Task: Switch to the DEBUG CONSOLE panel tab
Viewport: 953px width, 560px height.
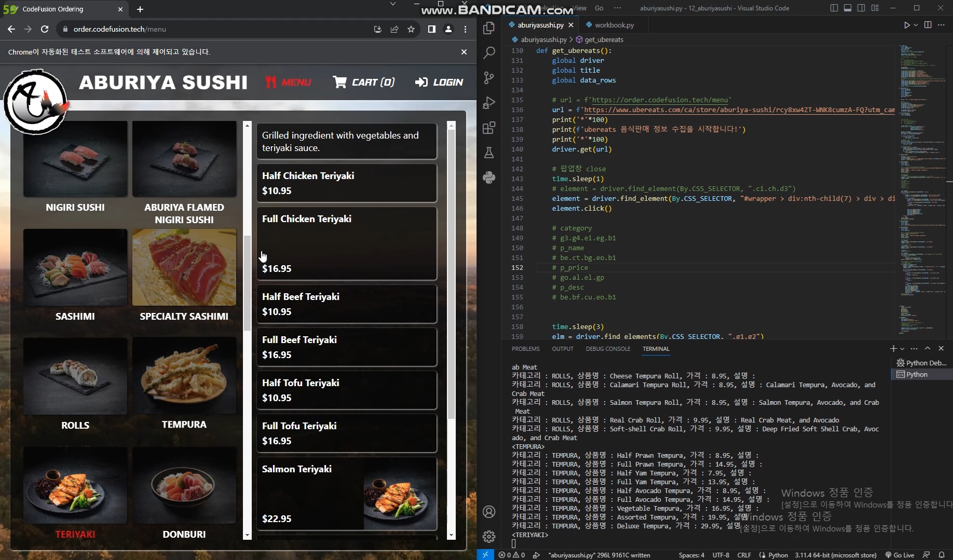Action: (608, 349)
